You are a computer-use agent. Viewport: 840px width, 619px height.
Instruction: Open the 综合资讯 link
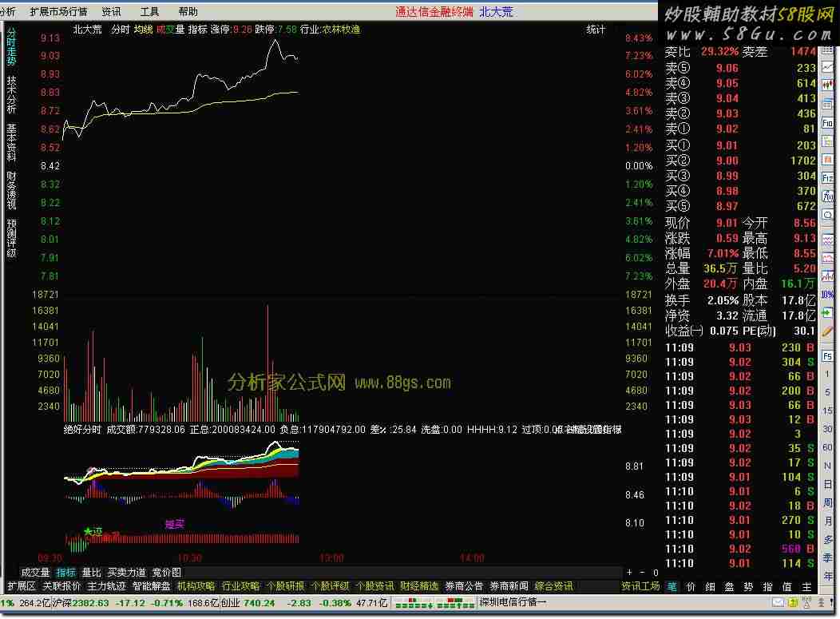pos(554,586)
